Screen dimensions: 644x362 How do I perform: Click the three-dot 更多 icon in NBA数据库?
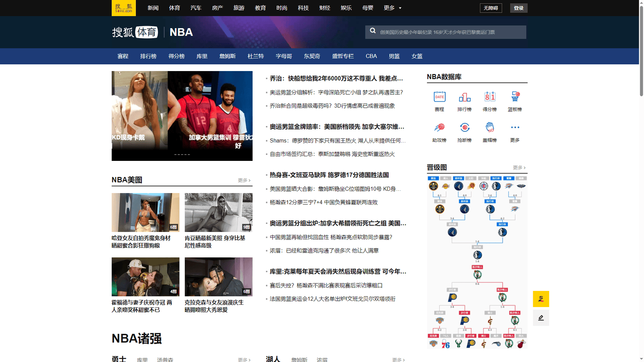pyautogui.click(x=515, y=128)
